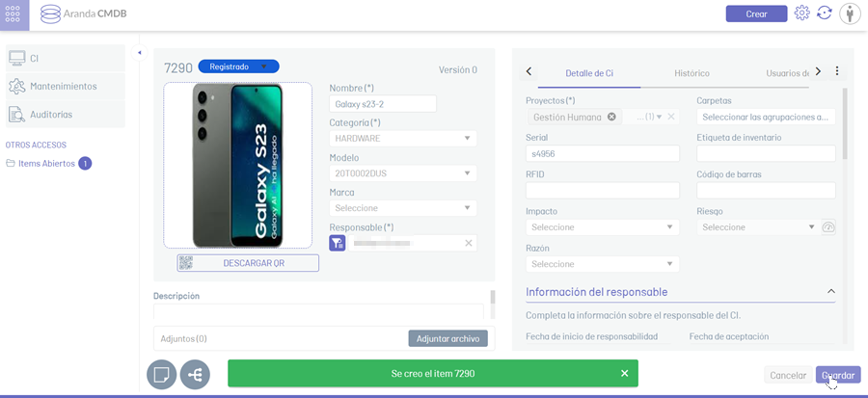The width and height of the screenshot is (868, 398).
Task: Open the Items Abiertos link
Action: point(46,163)
